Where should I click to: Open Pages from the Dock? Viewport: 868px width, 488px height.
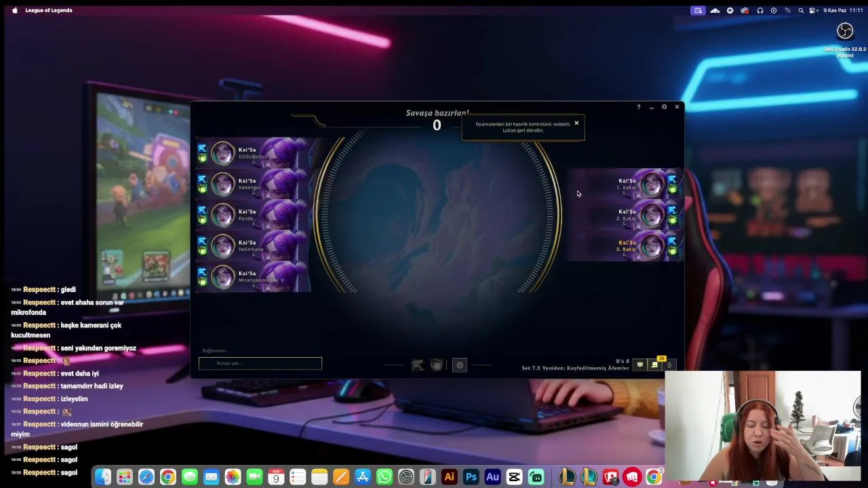click(x=341, y=477)
